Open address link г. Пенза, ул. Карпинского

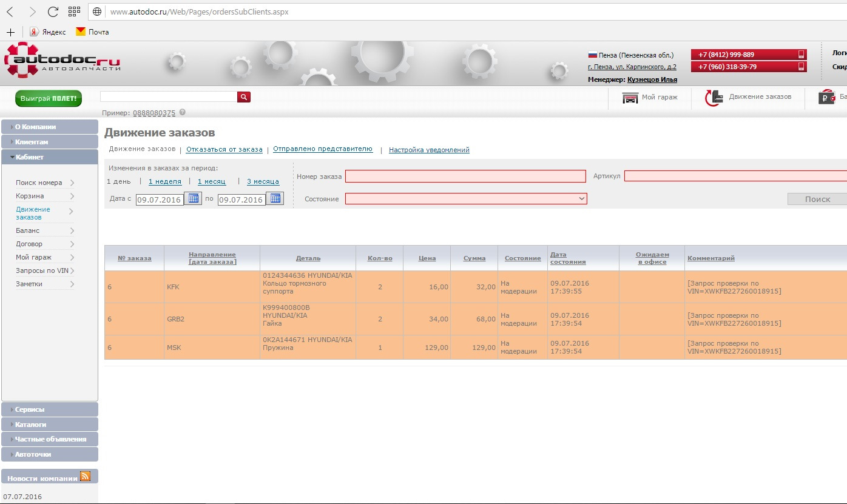[x=632, y=67]
